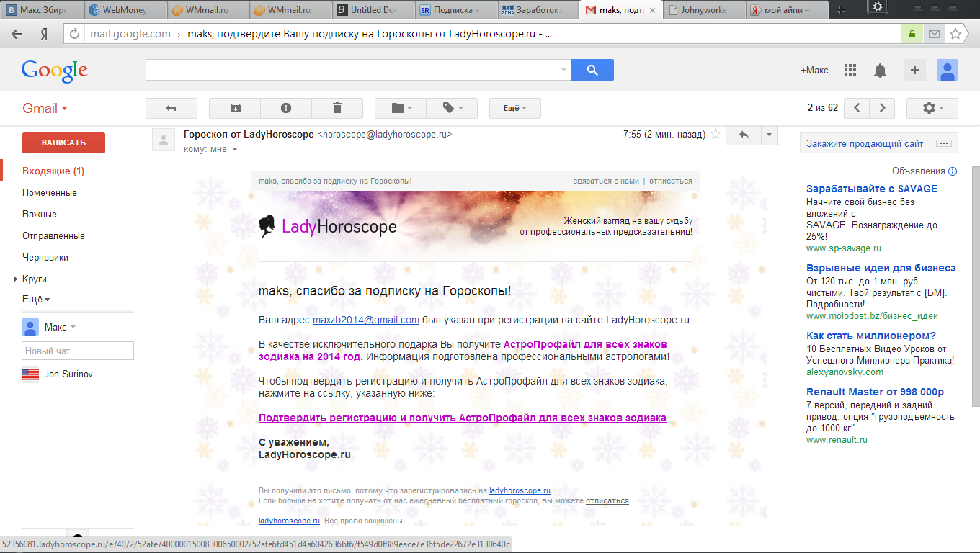
Task: Star this message from LadyHoroscope
Action: 716,134
